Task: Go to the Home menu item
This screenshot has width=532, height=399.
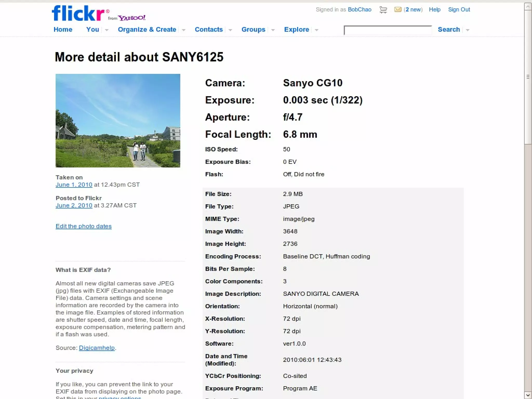Action: click(63, 29)
